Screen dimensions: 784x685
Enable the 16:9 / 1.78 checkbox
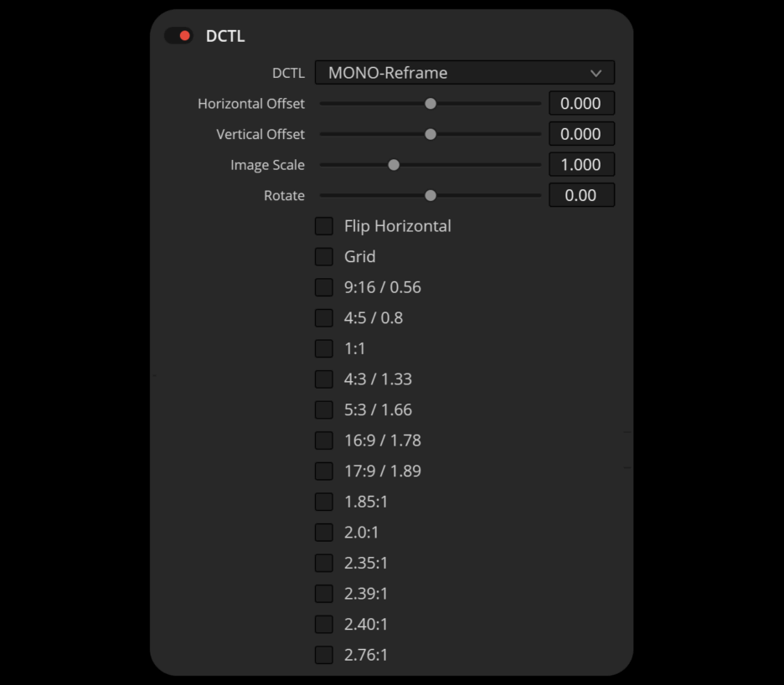[x=324, y=440]
